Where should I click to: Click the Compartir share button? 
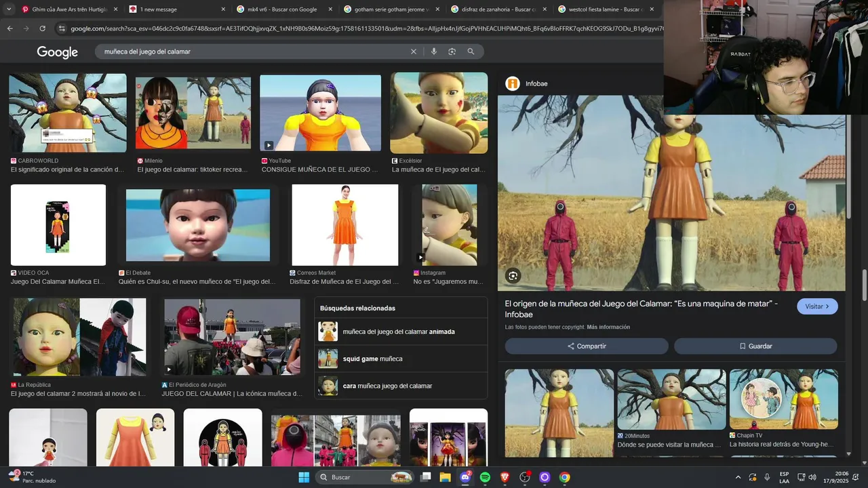(587, 346)
